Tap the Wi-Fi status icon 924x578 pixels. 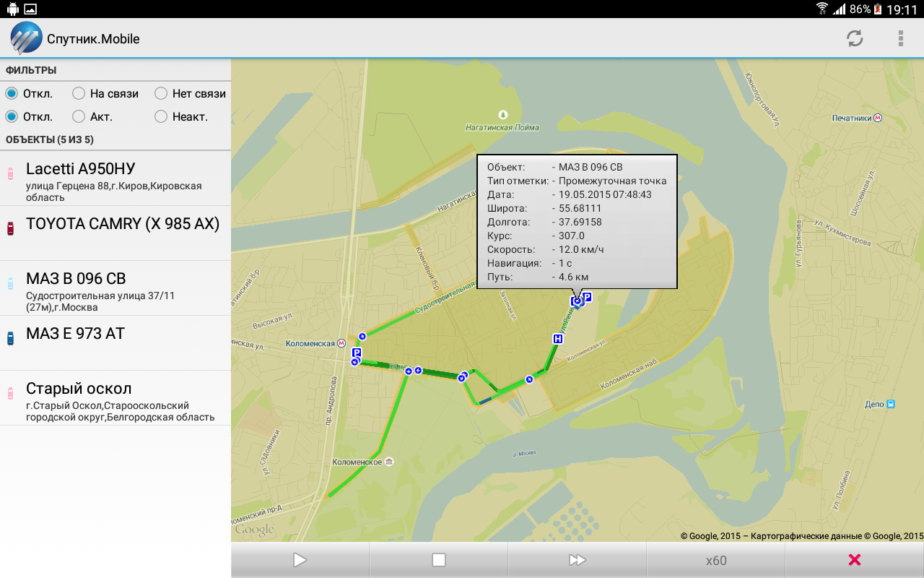point(821,9)
